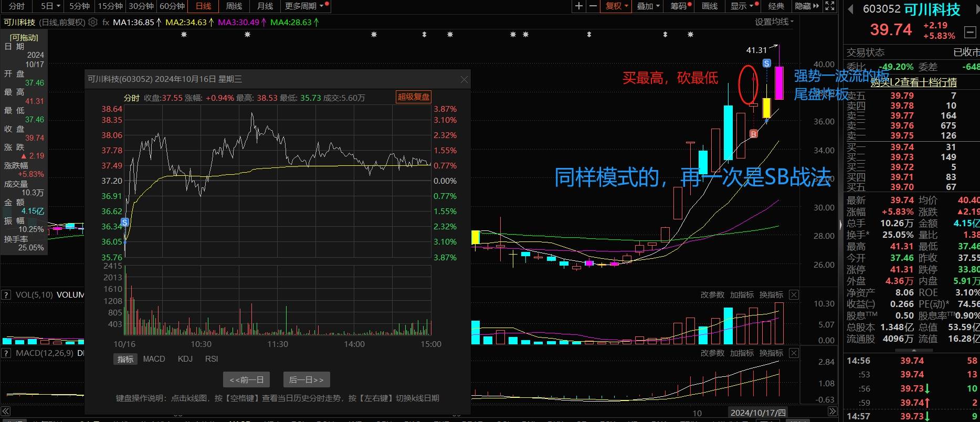Viewport: 980px width, 422px height.
Task: Click the magenta candle on latest day
Action: (779, 83)
